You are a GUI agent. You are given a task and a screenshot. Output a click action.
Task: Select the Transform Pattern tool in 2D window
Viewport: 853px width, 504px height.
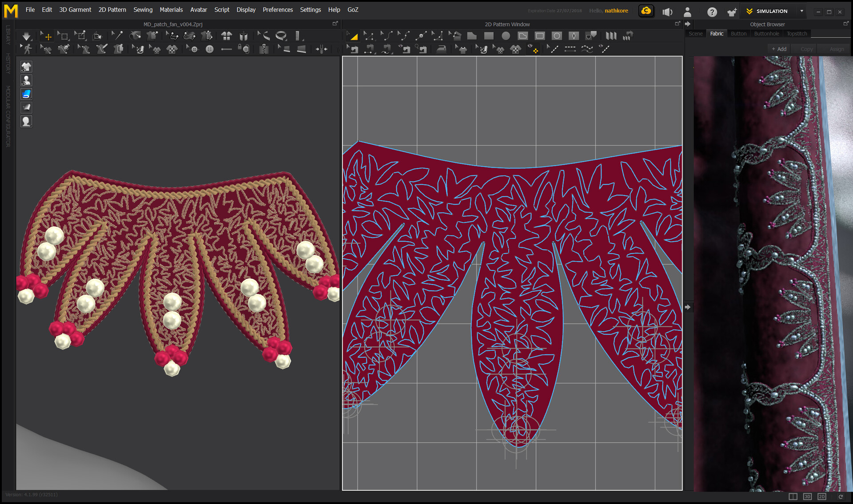click(352, 36)
